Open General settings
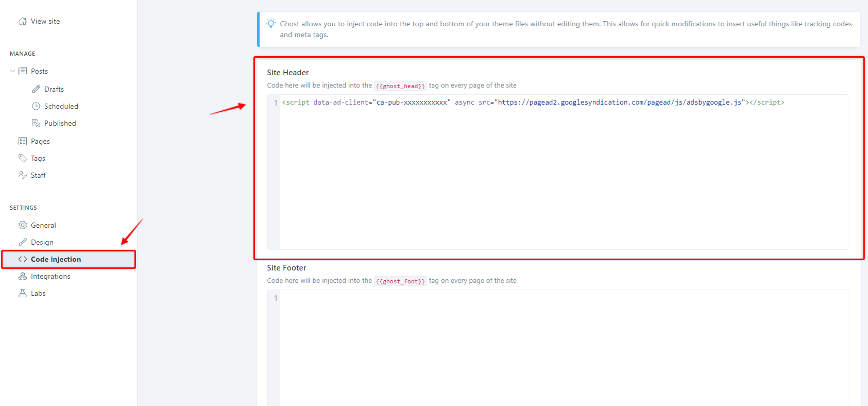This screenshot has width=868, height=406. pos(43,225)
